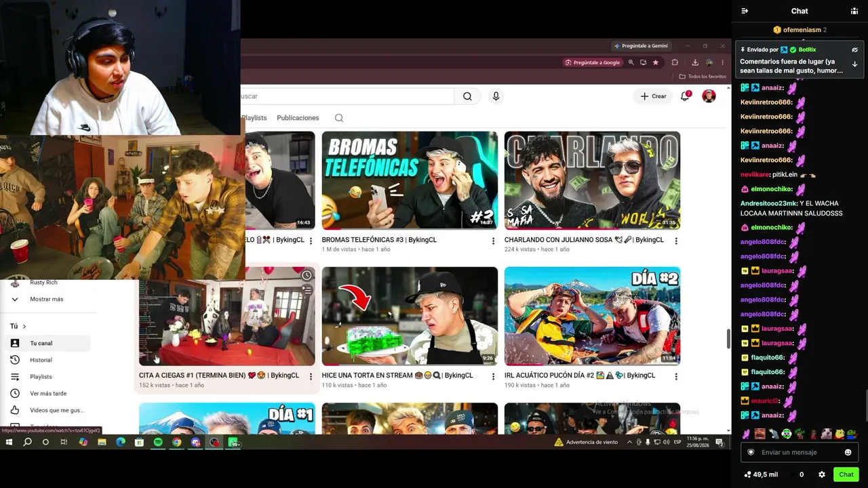Image resolution: width=868 pixels, height=488 pixels.
Task: Open the emote picker in chat input
Action: tap(848, 452)
